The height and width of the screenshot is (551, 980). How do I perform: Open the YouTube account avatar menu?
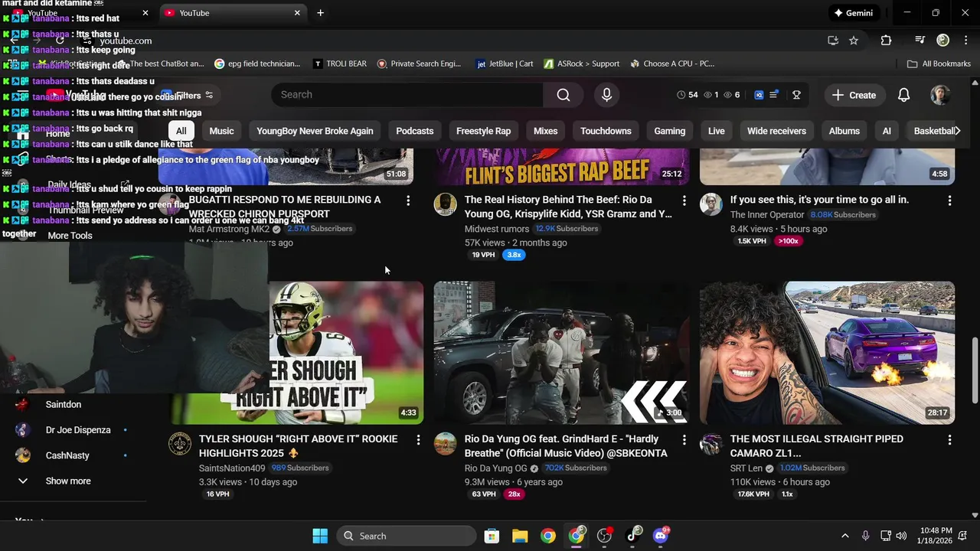pyautogui.click(x=940, y=95)
